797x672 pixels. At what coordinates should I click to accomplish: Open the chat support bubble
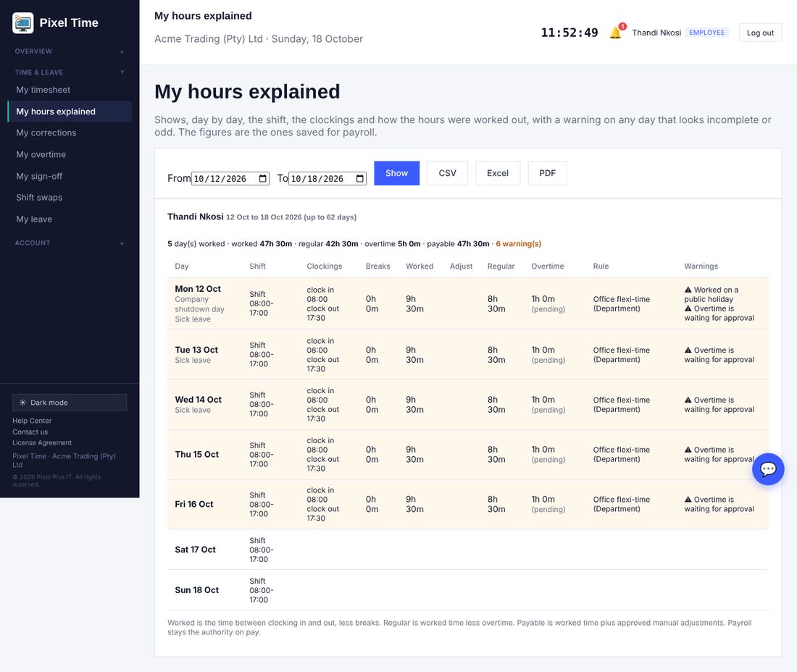click(768, 469)
